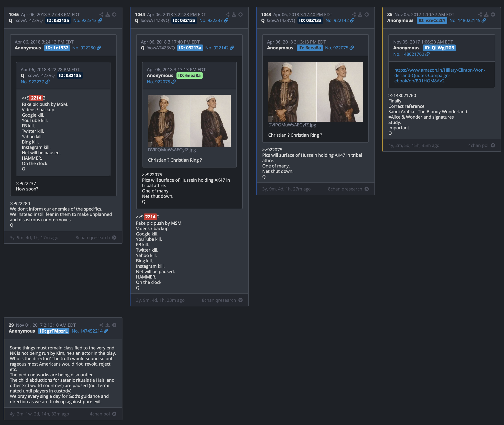Open post 86 arrow icon
Viewport: 504px width, 425px height.
coord(493,14)
